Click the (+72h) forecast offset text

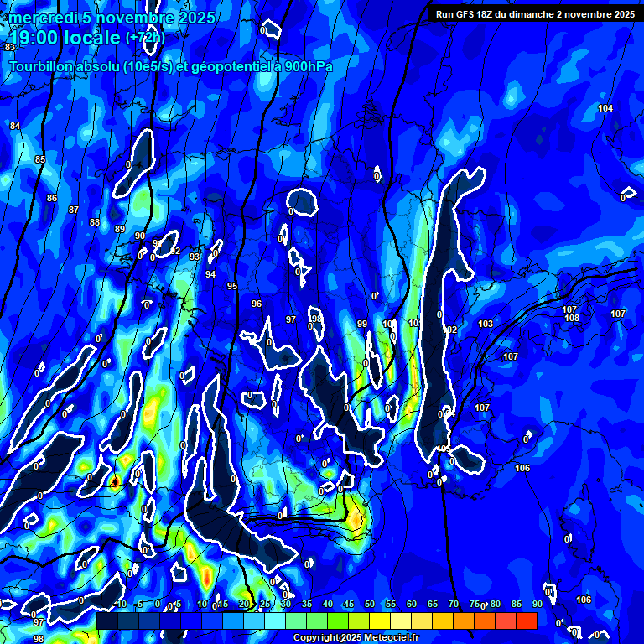pyautogui.click(x=145, y=38)
